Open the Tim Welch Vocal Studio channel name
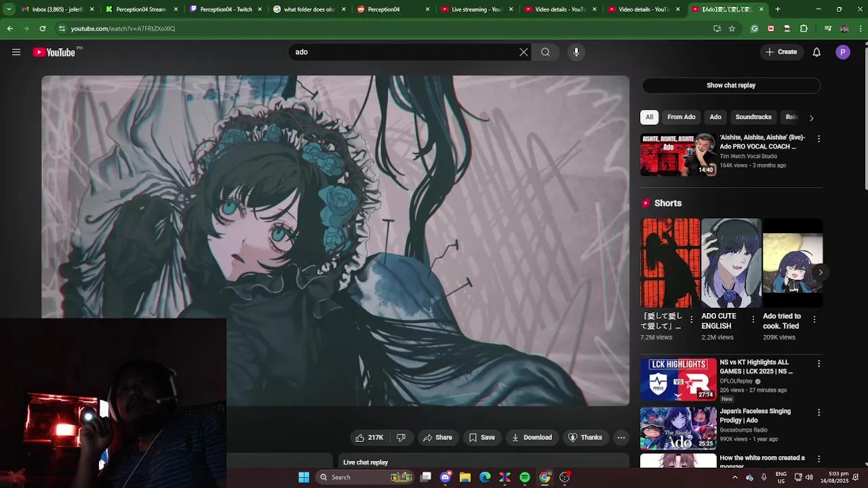Viewport: 868px width, 488px height. (x=749, y=157)
